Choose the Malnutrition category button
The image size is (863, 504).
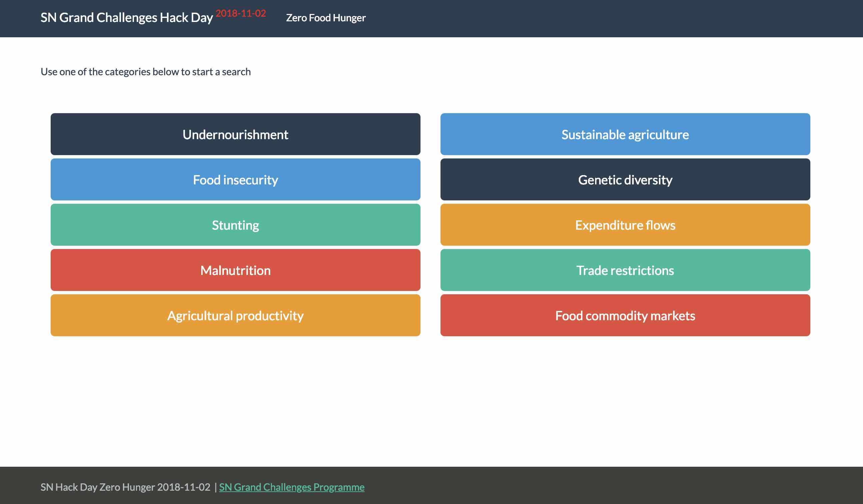pos(235,270)
